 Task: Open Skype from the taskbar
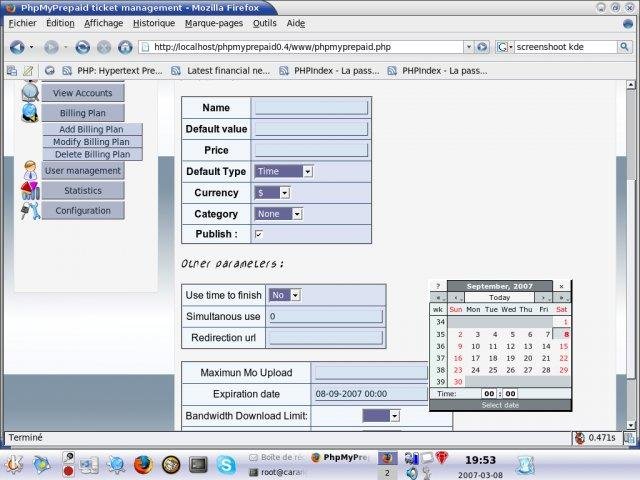pyautogui.click(x=226, y=464)
